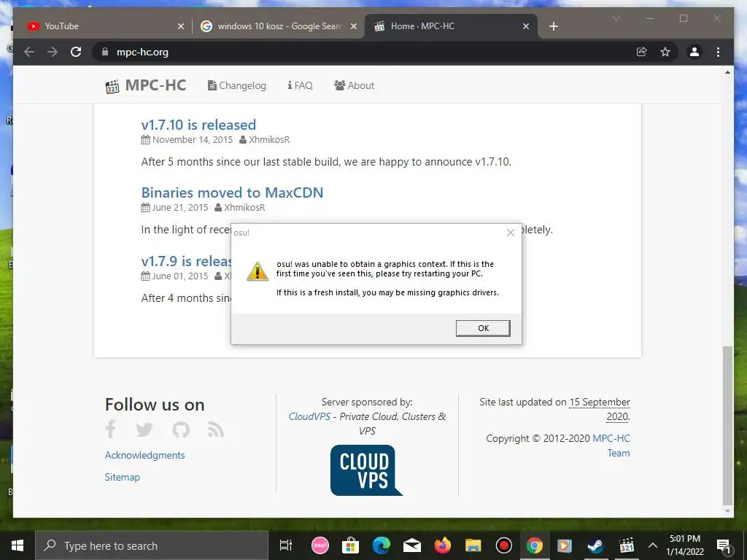
Task: Expand the hidden system tray icons
Action: point(653,545)
